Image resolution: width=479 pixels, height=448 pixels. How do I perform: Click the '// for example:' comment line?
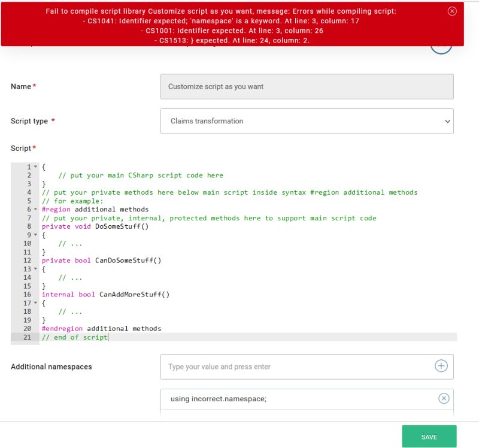[x=72, y=201]
